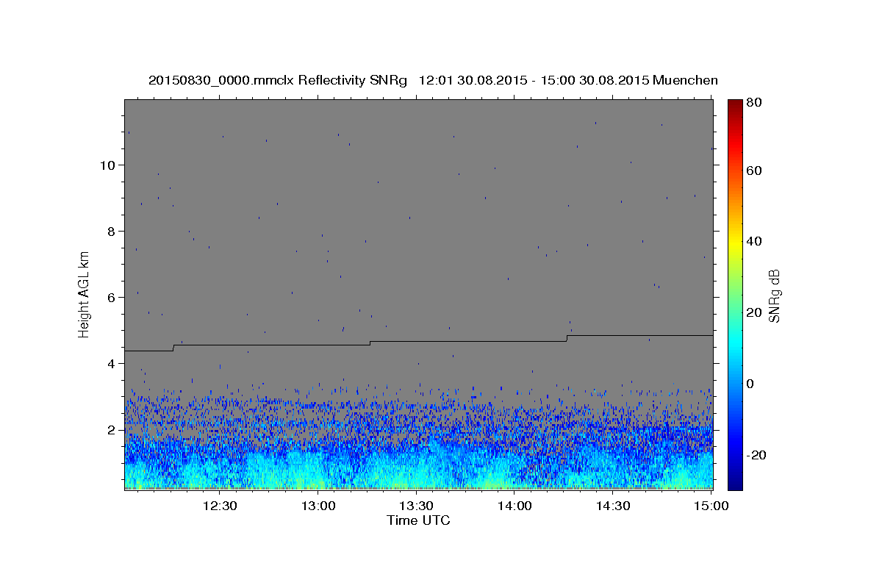
Task: Click the 13:30 time tick label
Action: point(416,506)
